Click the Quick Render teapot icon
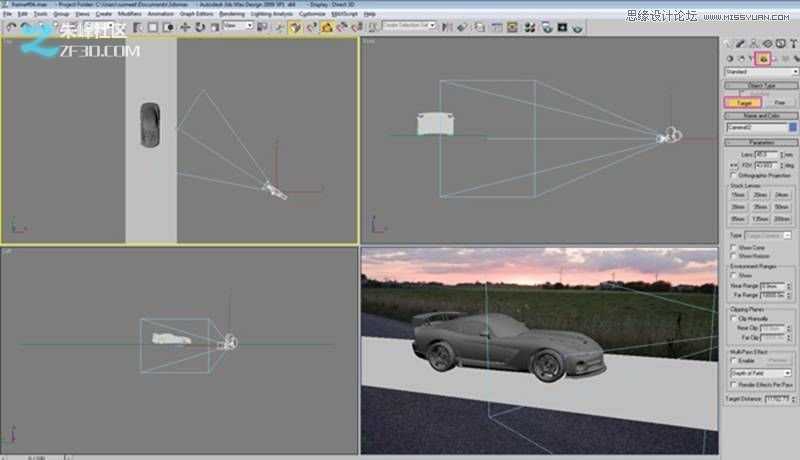Image resolution: width=800 pixels, height=460 pixels. click(578, 27)
